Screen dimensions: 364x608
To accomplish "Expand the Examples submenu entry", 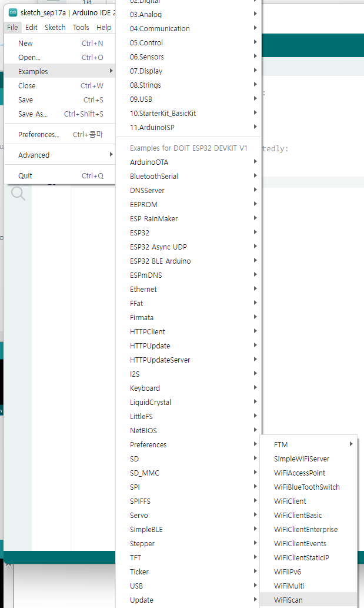I will click(x=59, y=71).
